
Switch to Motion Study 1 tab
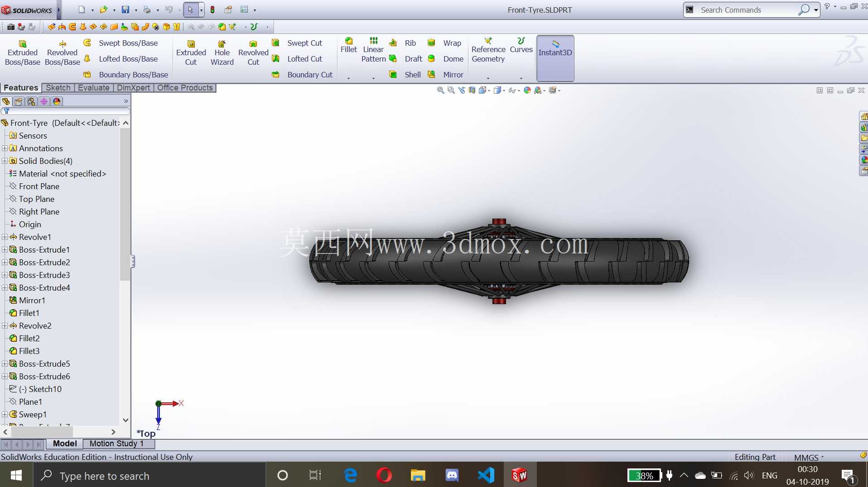[116, 444]
